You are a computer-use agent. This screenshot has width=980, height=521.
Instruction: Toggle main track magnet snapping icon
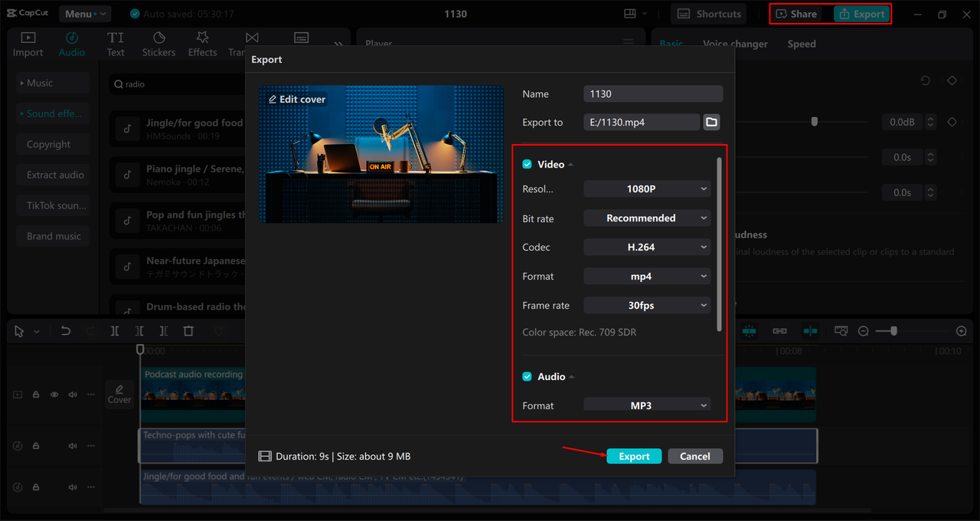point(749,331)
